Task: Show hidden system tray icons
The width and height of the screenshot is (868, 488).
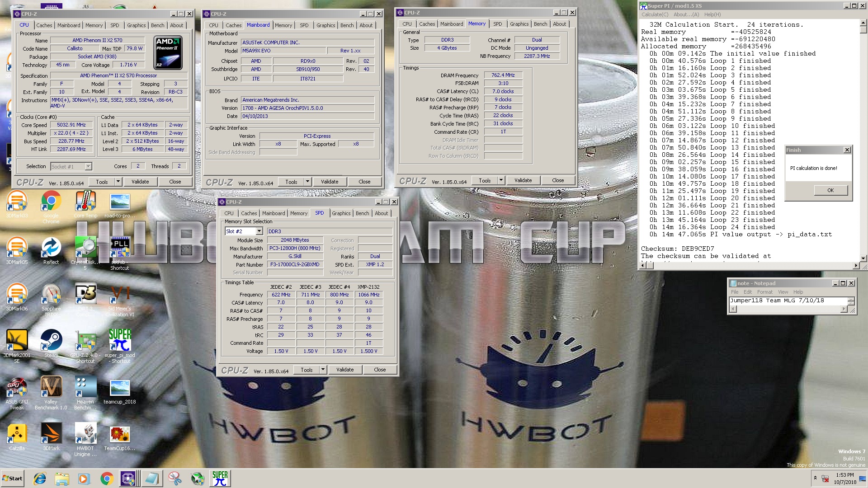Action: (815, 478)
